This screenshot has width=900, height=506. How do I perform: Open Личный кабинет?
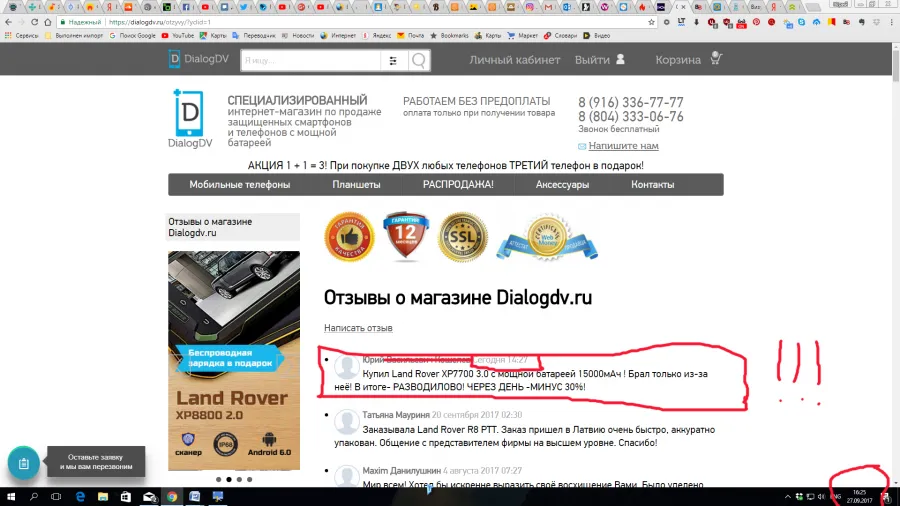tap(515, 60)
